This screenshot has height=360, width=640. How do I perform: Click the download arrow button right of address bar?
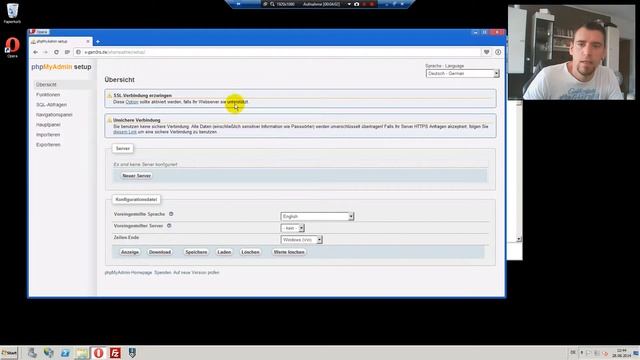click(x=498, y=52)
